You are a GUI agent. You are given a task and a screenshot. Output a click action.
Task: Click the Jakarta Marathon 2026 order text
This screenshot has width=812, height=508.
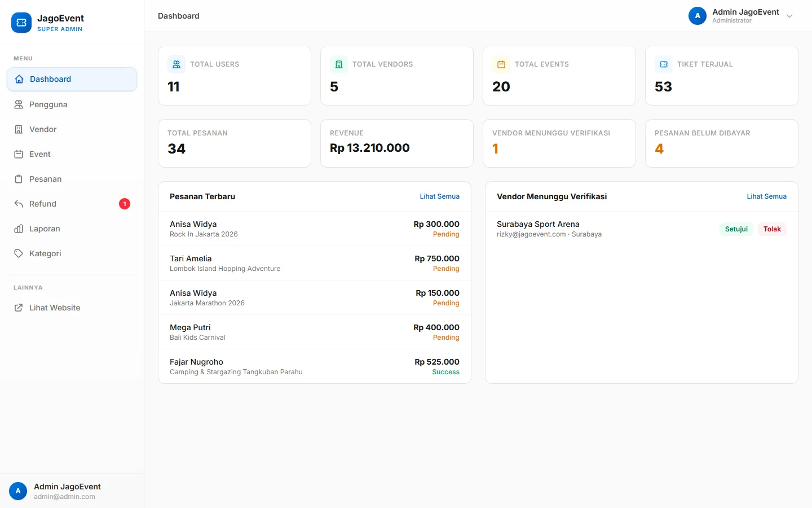[207, 303]
